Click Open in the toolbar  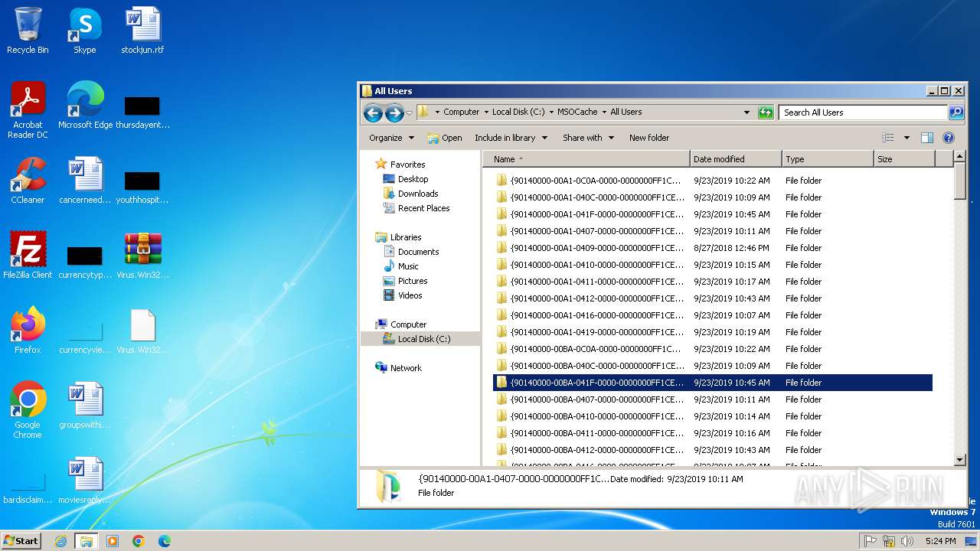(445, 138)
